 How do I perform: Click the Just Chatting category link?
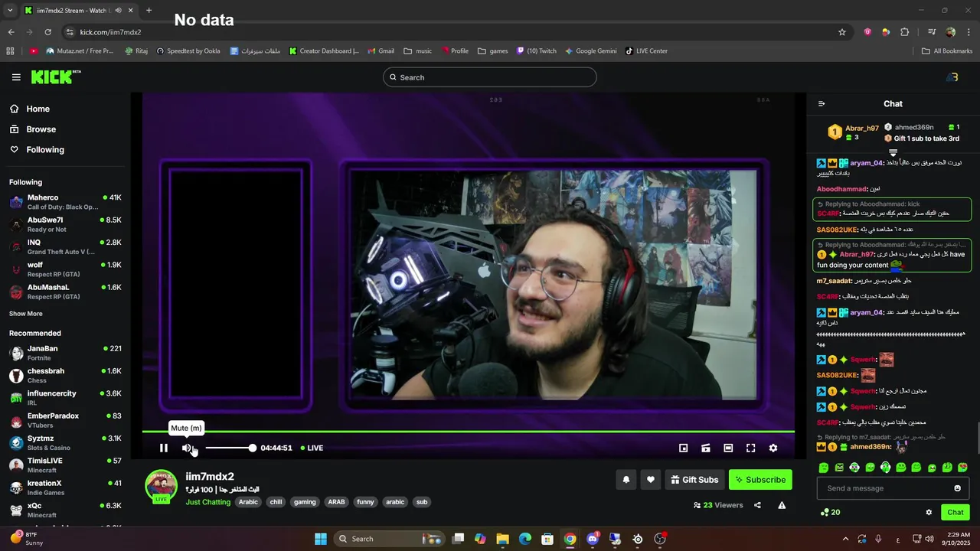tap(207, 502)
